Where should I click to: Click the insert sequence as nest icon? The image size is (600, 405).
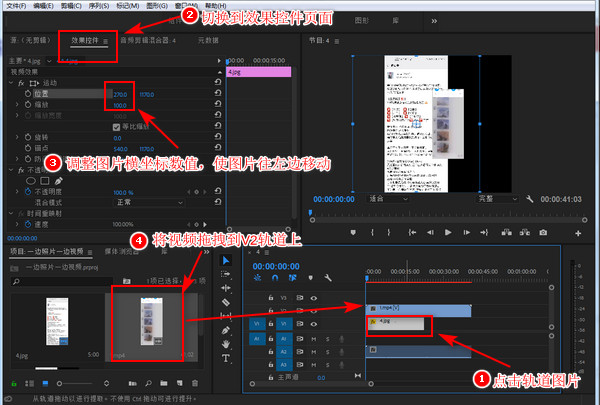[258, 278]
